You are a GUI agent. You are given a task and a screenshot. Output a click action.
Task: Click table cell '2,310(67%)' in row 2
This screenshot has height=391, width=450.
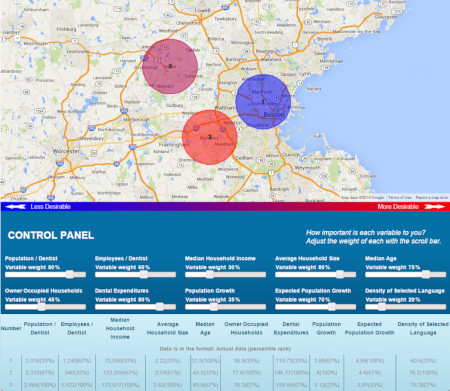(40, 373)
